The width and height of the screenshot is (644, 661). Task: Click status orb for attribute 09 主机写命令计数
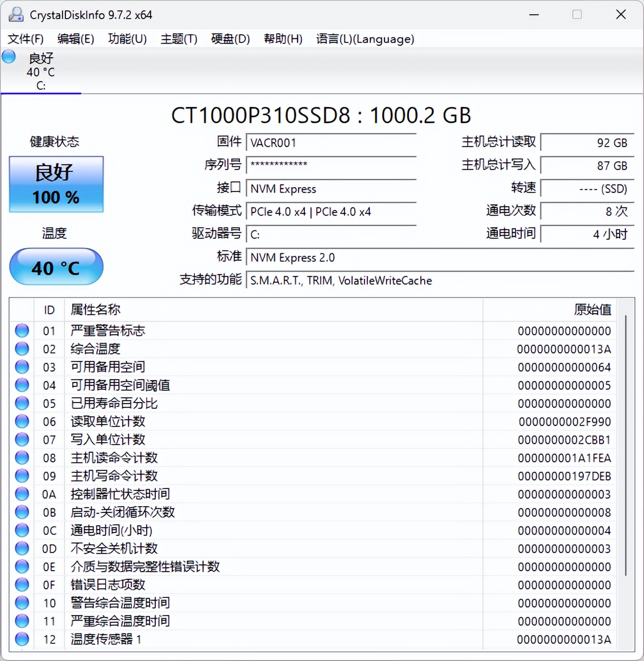22,476
